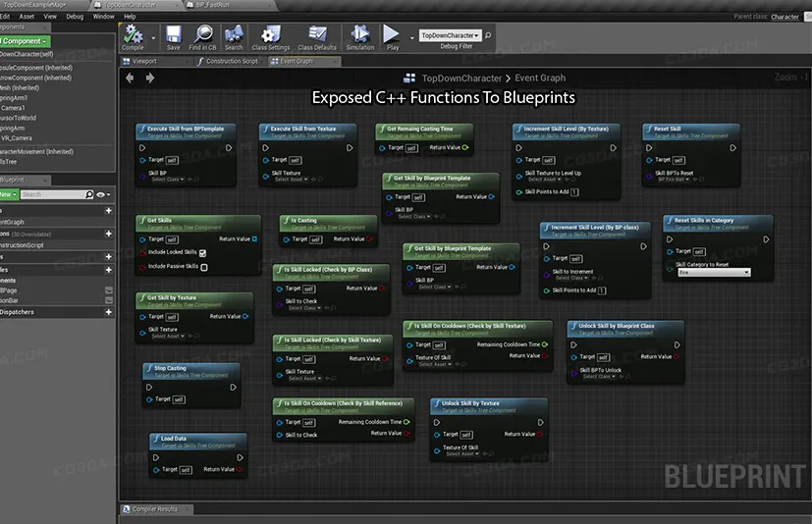
Task: Click Get Skill by Texture node title
Action: click(172, 297)
